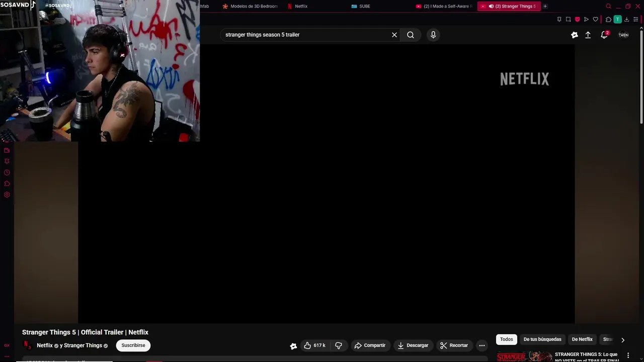Open more actions three-dot menu under video
The width and height of the screenshot is (644, 362).
click(482, 345)
